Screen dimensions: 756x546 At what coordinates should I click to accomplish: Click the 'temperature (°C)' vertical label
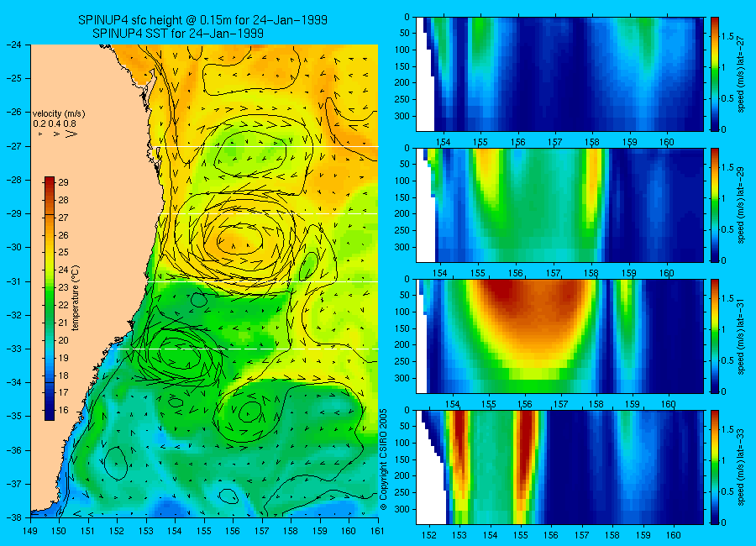click(x=76, y=298)
